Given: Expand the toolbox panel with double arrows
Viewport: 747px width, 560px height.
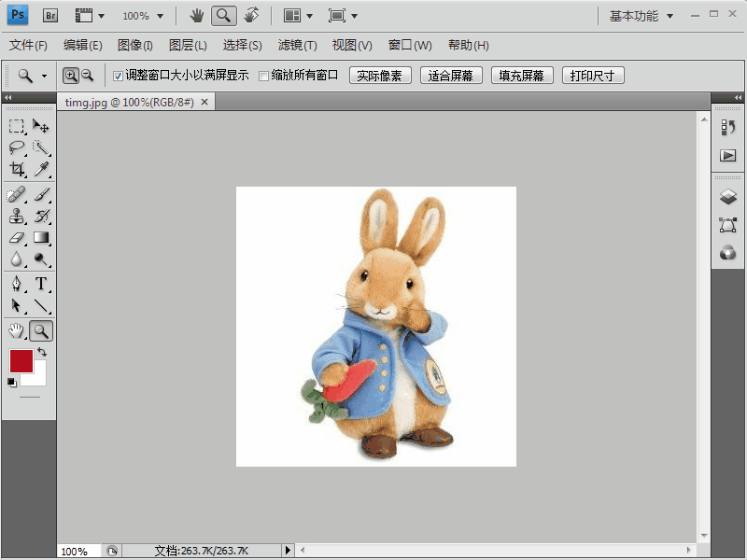Looking at the screenshot, I should pos(7,98).
